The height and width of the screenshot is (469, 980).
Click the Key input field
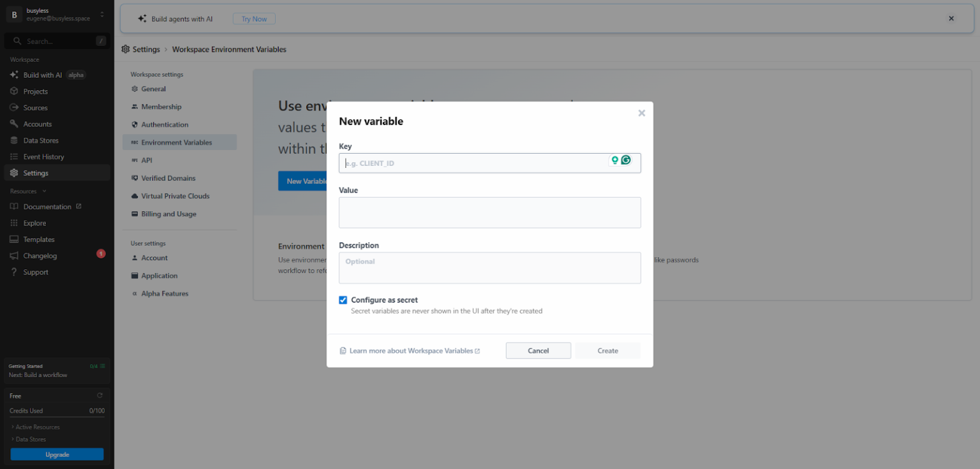(x=489, y=163)
